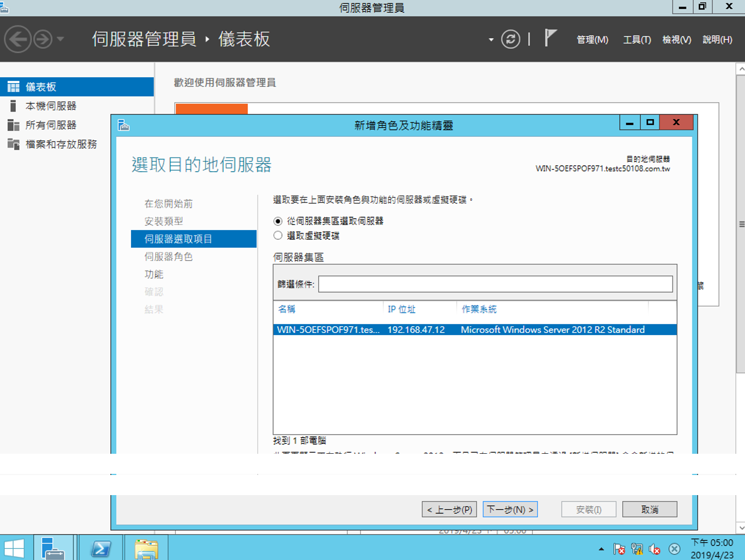Open PowerShell from the taskbar
Viewport: 745px width, 560px height.
pos(100,548)
